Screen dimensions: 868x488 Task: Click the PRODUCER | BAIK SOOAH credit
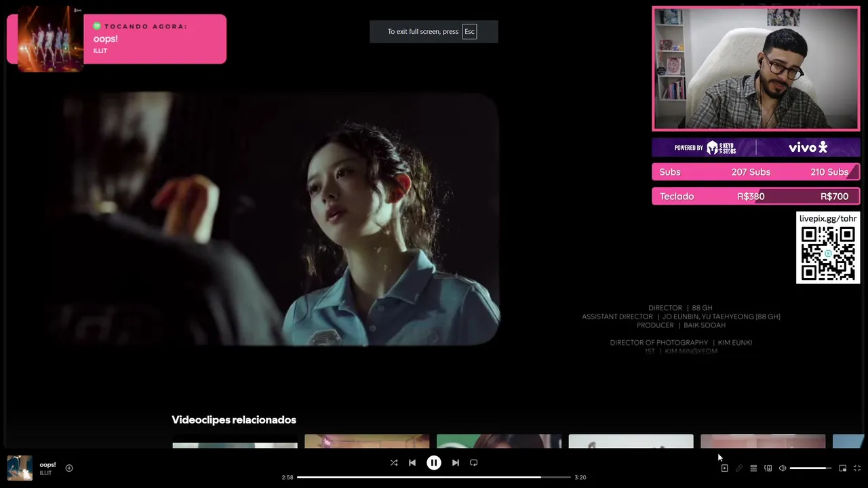tap(681, 325)
